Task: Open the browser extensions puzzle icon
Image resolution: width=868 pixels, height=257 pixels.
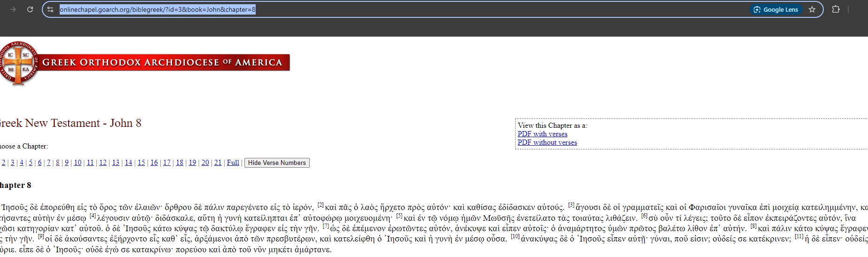Action: (836, 9)
